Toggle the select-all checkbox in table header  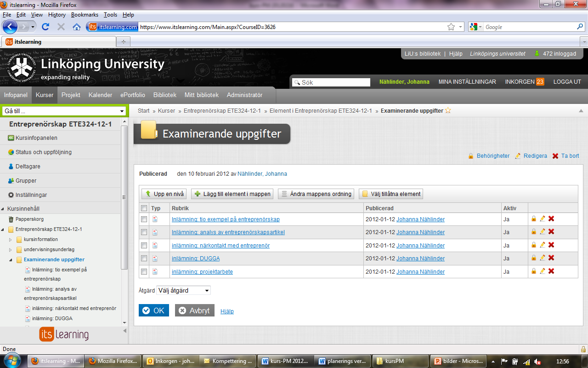tap(144, 208)
